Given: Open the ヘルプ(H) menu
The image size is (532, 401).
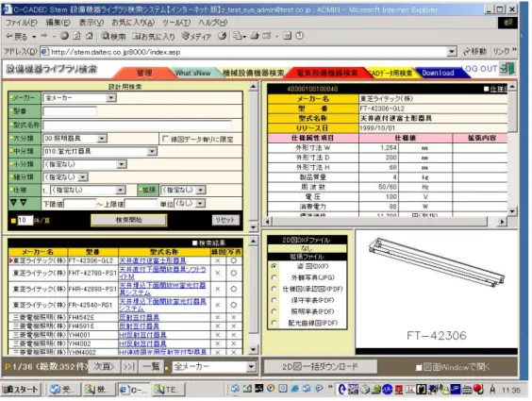Looking at the screenshot, I should pos(213,23).
